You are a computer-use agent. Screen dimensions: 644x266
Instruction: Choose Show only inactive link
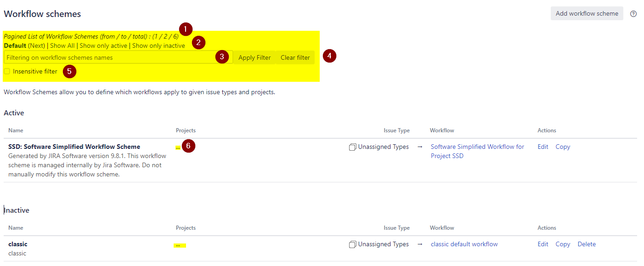pos(158,45)
